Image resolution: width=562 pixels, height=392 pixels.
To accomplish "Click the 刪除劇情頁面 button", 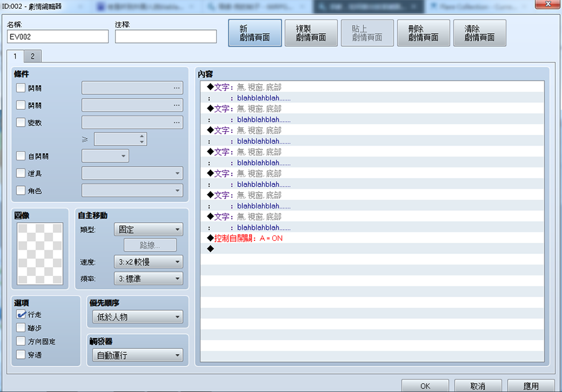I will click(x=423, y=33).
